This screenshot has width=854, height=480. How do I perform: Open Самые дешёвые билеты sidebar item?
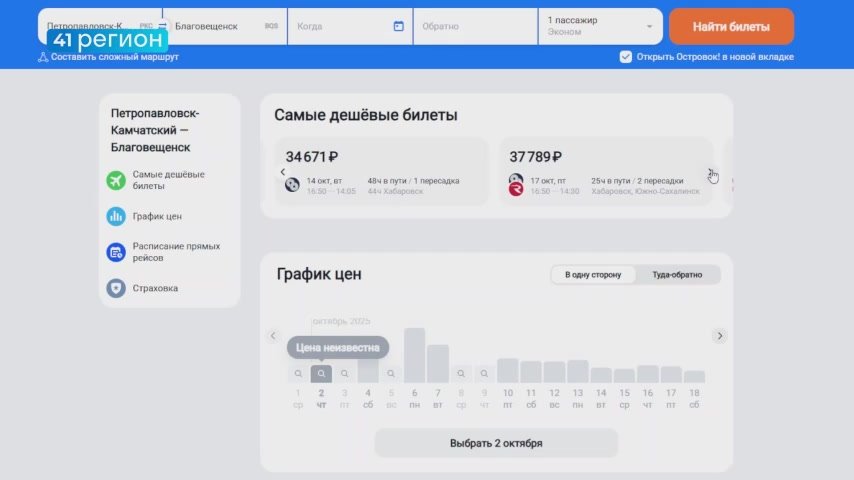pos(168,181)
